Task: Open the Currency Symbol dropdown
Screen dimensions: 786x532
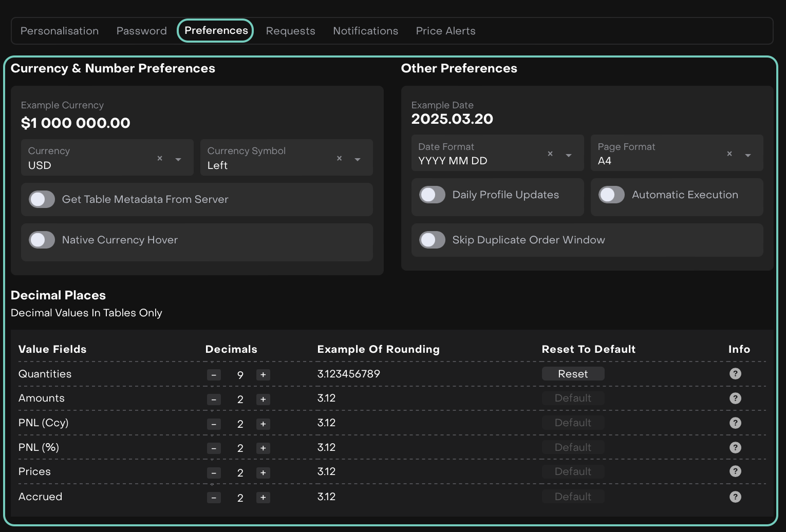Action: coord(358,159)
